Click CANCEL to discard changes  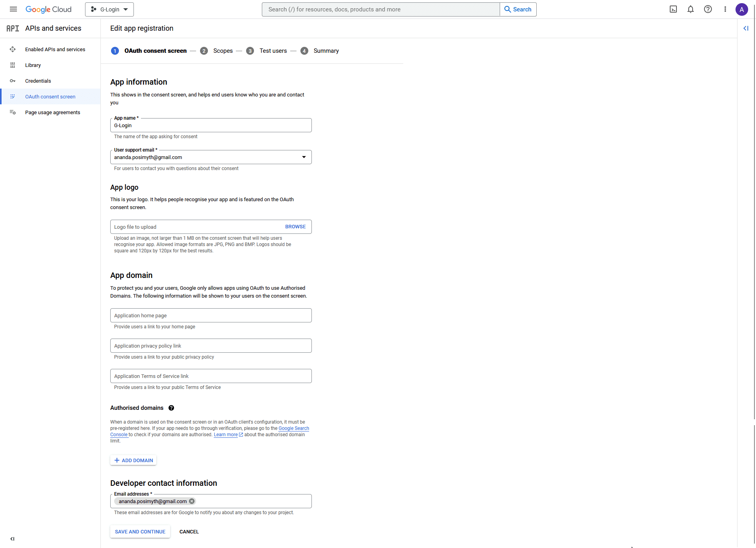tap(189, 531)
